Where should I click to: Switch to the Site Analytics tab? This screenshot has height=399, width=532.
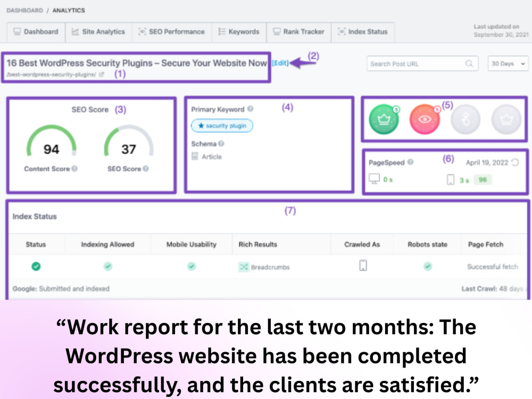[98, 32]
